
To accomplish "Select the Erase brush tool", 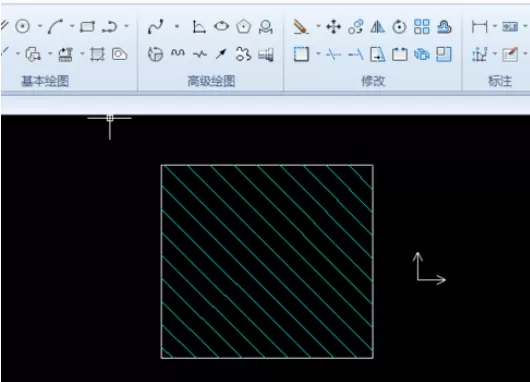I will 300,26.
